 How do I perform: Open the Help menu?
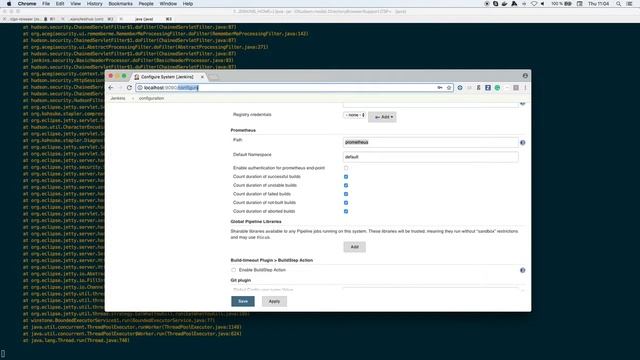(x=188, y=4)
